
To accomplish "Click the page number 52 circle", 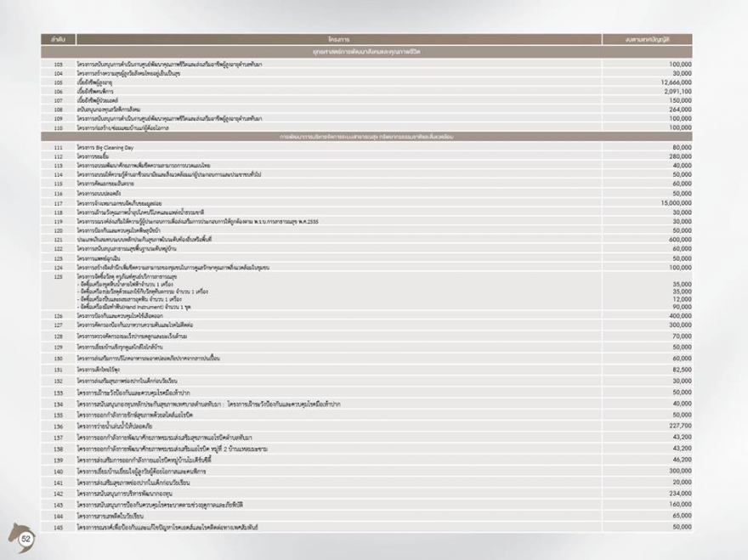I will pyautogui.click(x=27, y=540).
